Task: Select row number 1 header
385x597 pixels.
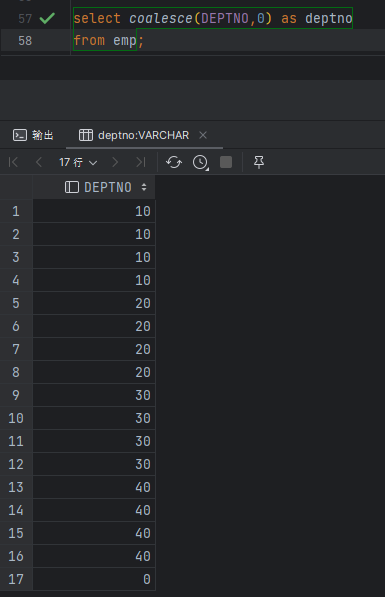Action: 16,211
